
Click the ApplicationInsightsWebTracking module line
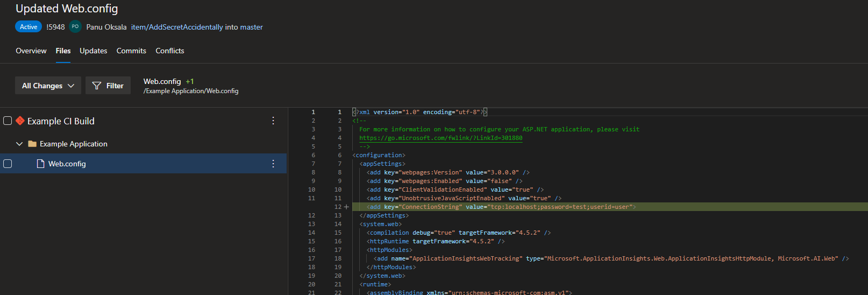611,258
